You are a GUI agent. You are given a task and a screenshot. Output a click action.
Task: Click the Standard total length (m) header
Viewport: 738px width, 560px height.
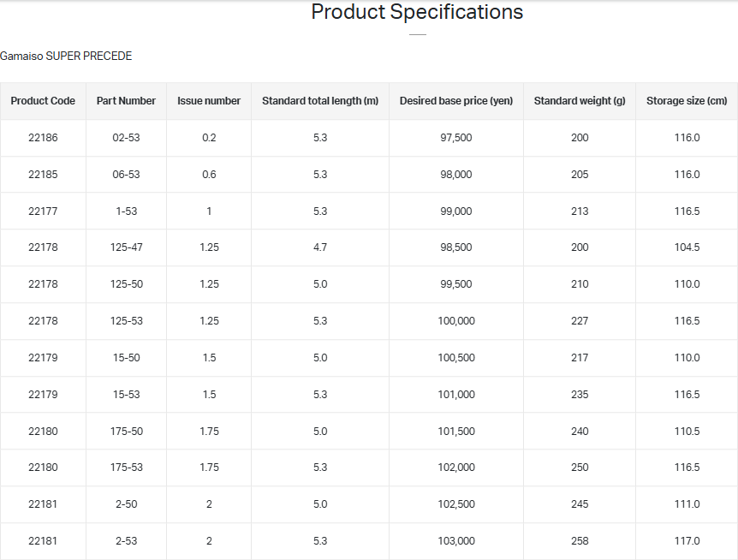[x=320, y=101]
